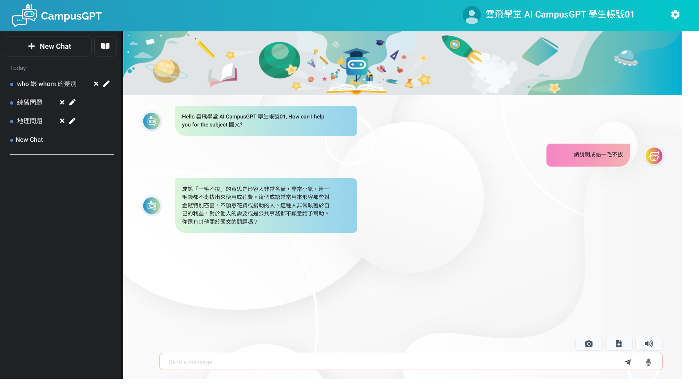Click the 'CampusGPT' title text
This screenshot has height=386, width=699.
point(71,16)
